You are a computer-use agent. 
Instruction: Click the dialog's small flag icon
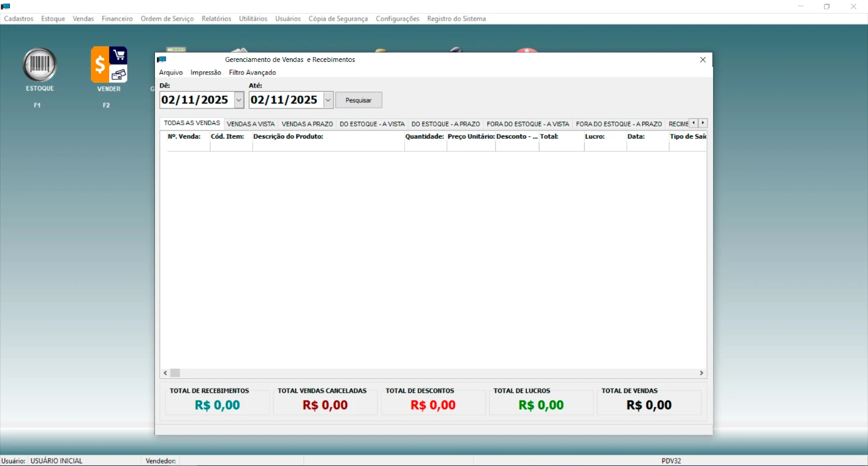click(x=162, y=59)
